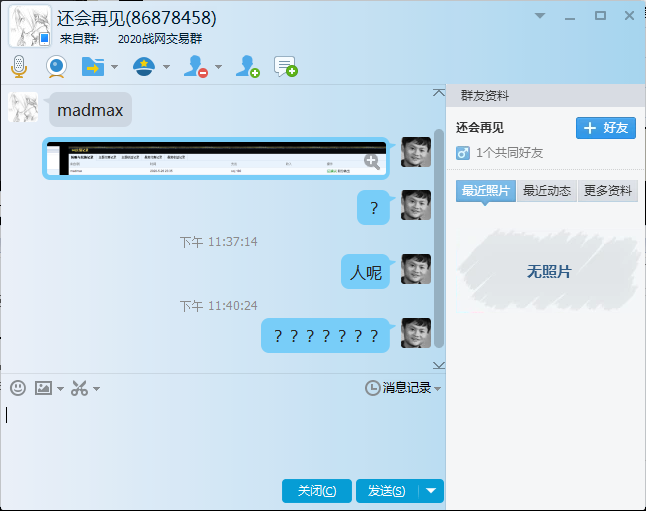
Task: Switch to the 最近动态 tab
Action: coord(546,191)
